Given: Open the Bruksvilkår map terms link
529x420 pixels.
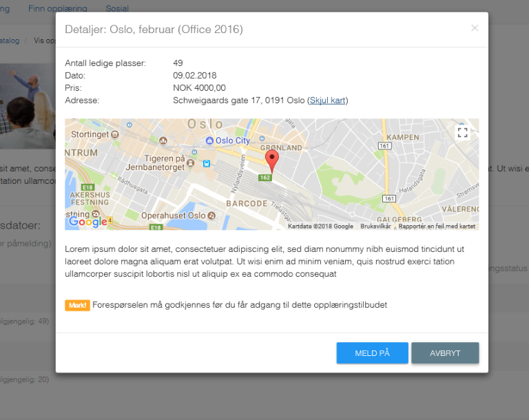Looking at the screenshot, I should (375, 226).
